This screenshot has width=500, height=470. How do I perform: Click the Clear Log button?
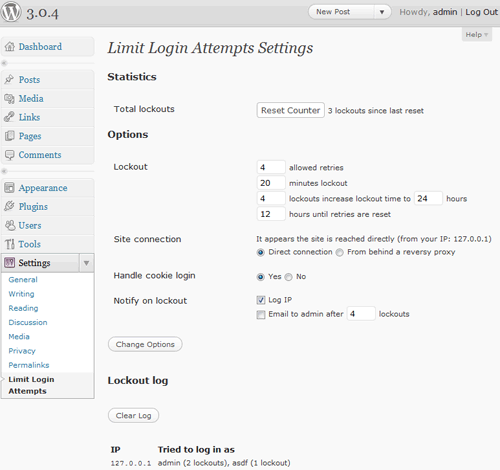pyautogui.click(x=133, y=415)
